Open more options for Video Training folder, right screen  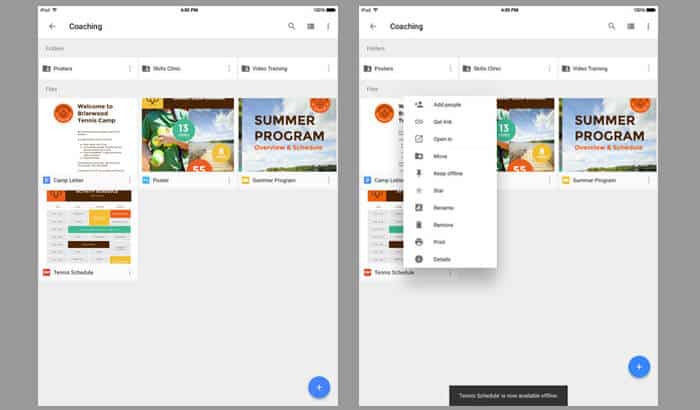coord(649,68)
